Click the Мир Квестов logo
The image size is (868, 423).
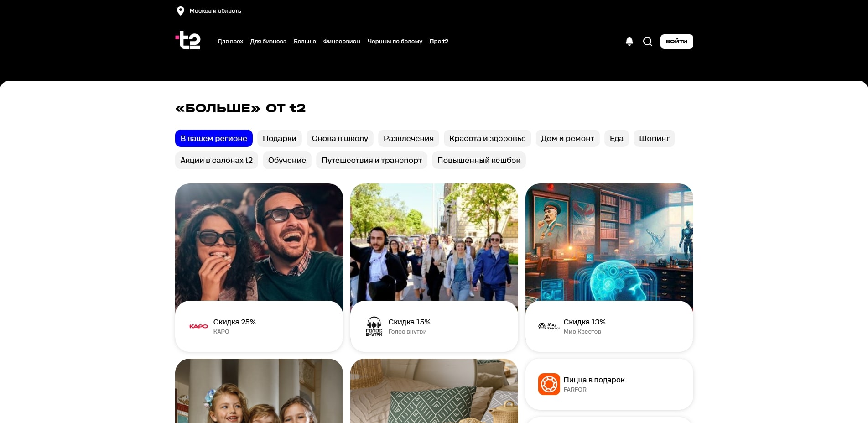coord(549,326)
